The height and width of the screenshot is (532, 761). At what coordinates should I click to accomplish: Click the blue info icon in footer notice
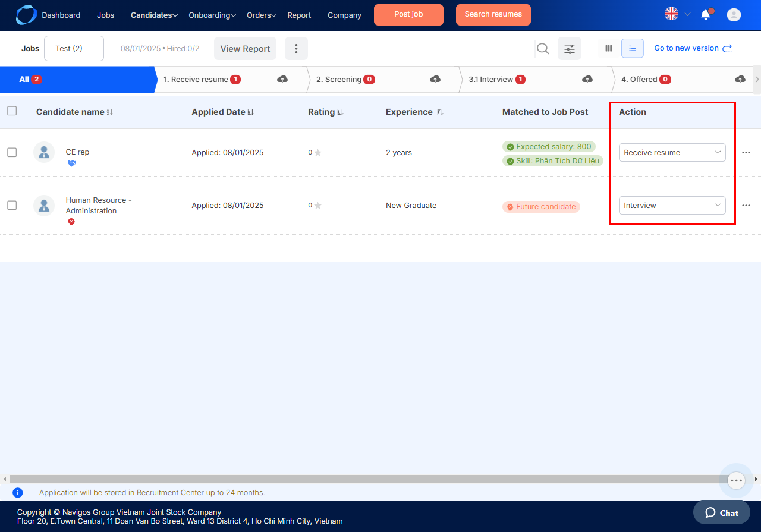coord(18,493)
